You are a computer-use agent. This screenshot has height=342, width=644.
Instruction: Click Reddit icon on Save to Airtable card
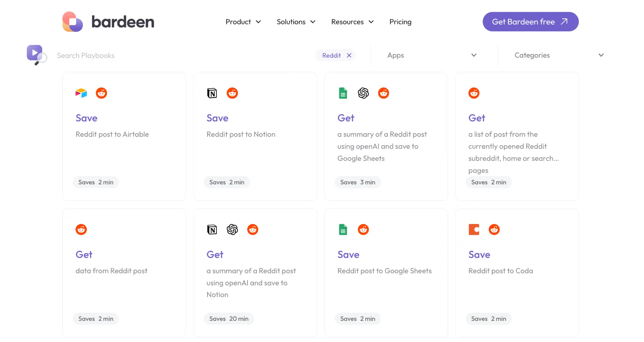coord(101,93)
